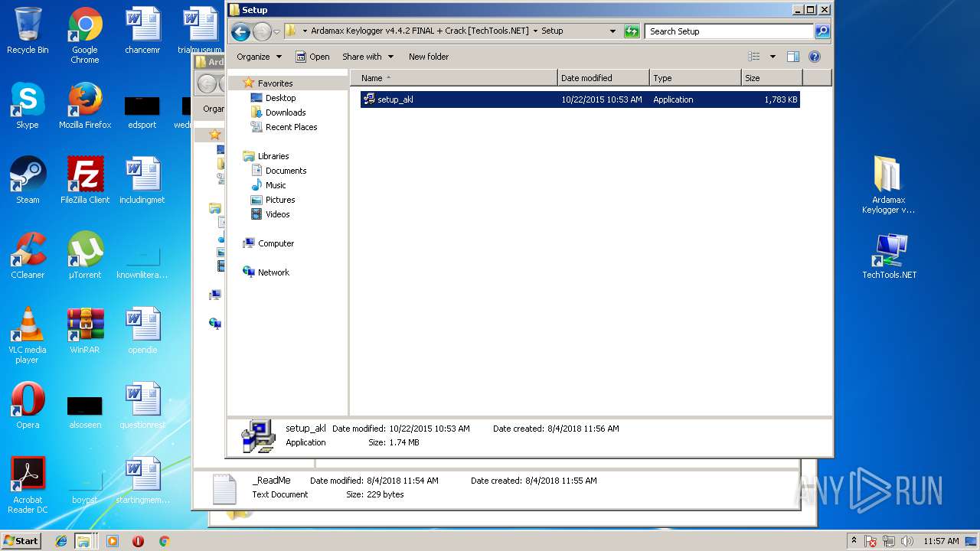Image resolution: width=980 pixels, height=551 pixels.
Task: Go to Desktop in the navigation pane
Action: click(x=280, y=98)
